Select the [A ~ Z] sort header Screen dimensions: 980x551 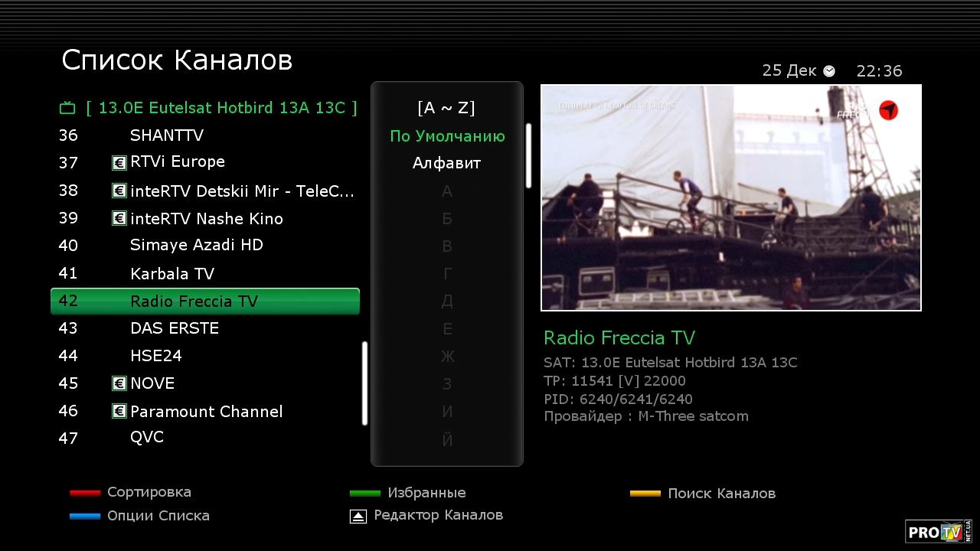click(446, 108)
